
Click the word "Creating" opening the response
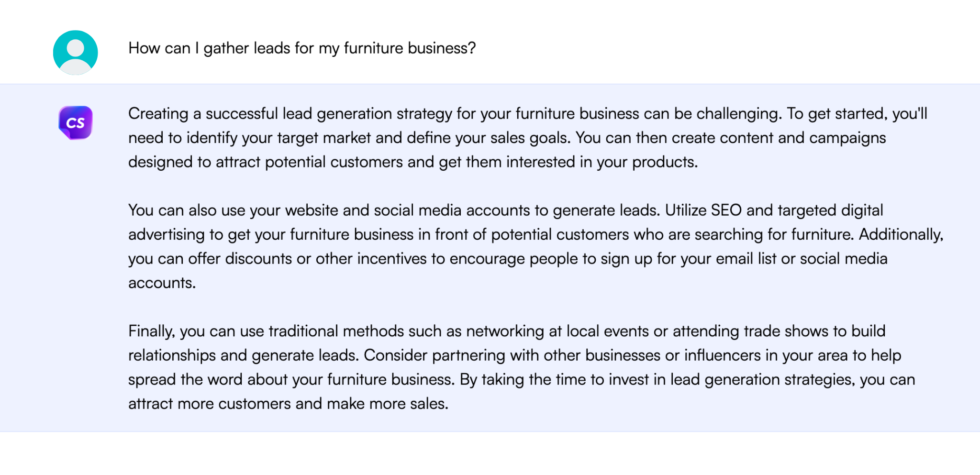(158, 114)
